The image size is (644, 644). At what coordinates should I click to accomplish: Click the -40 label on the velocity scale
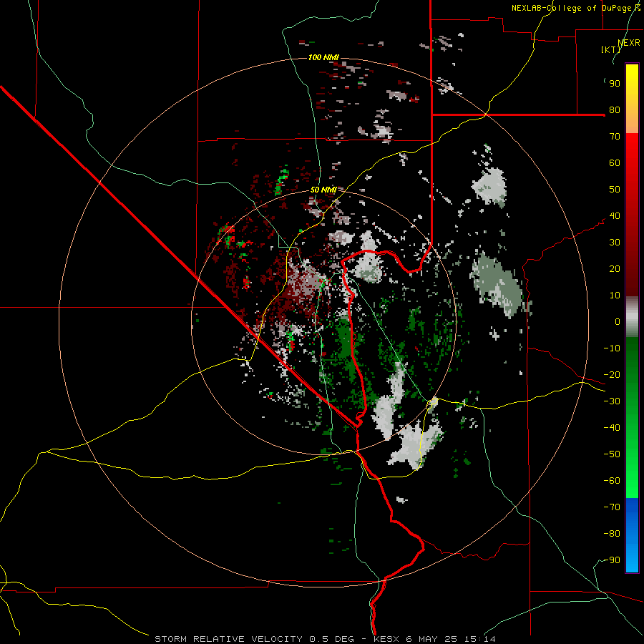coord(612,428)
